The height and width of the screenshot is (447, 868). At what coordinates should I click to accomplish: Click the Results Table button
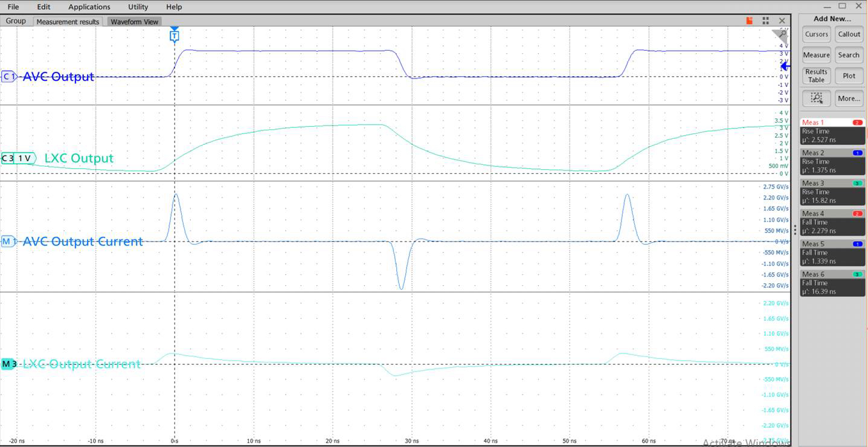(x=816, y=76)
